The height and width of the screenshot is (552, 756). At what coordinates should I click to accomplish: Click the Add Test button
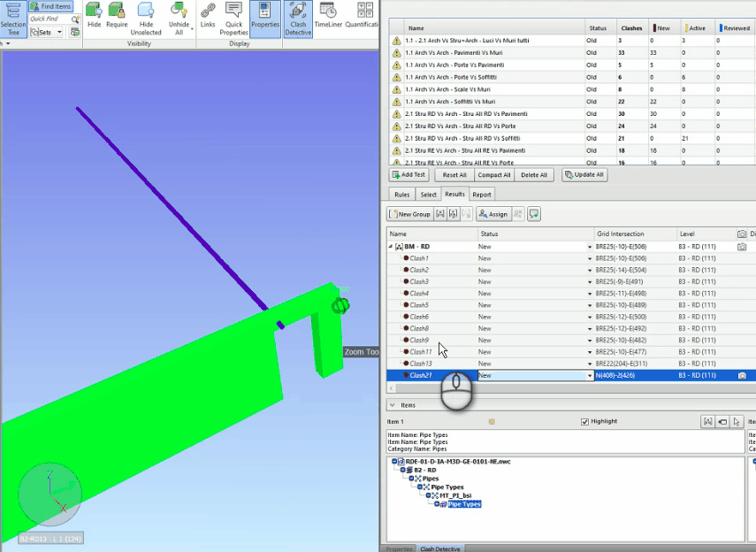tap(409, 175)
